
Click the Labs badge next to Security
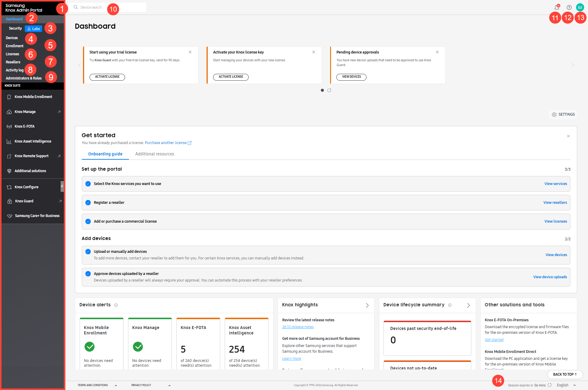click(33, 29)
